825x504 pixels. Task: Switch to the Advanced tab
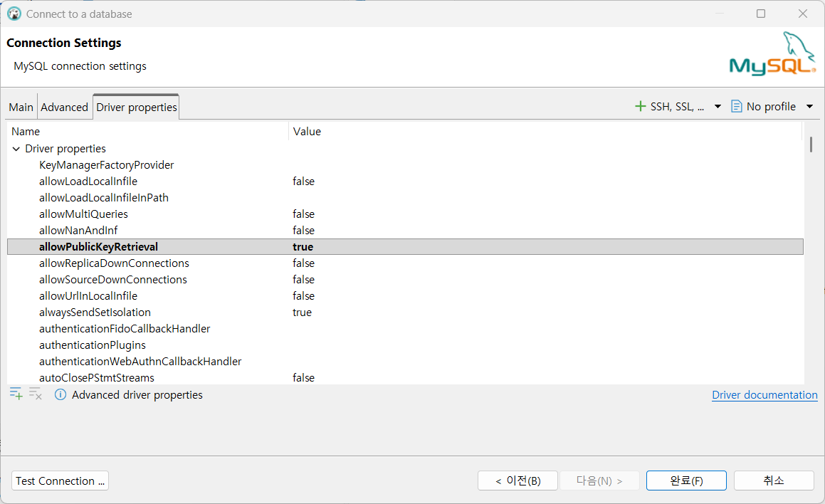pyautogui.click(x=64, y=107)
